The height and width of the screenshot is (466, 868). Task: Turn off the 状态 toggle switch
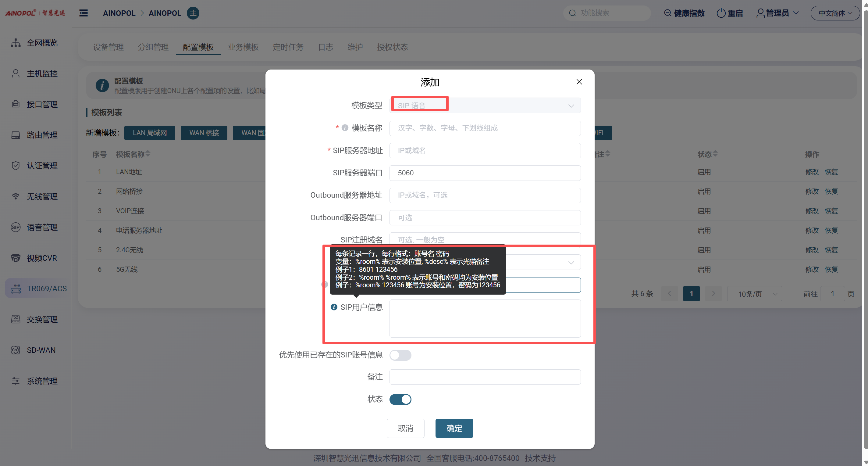pyautogui.click(x=400, y=399)
